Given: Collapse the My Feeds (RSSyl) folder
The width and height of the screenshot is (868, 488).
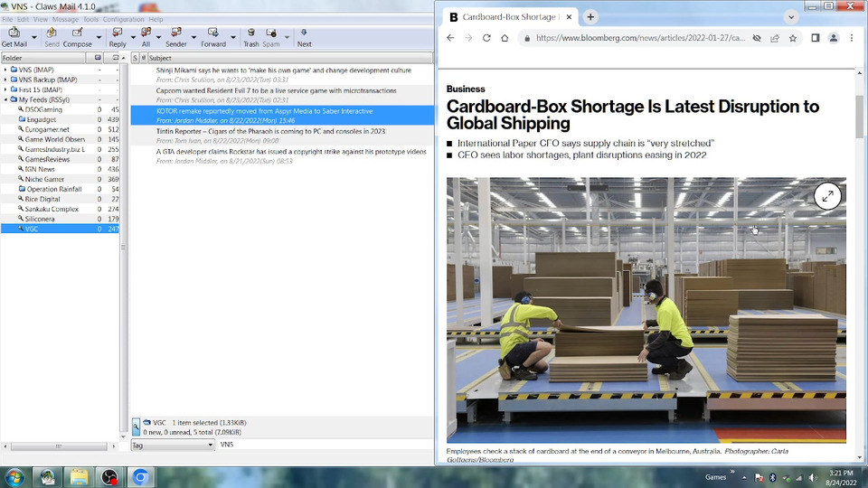Looking at the screenshot, I should pos(5,99).
